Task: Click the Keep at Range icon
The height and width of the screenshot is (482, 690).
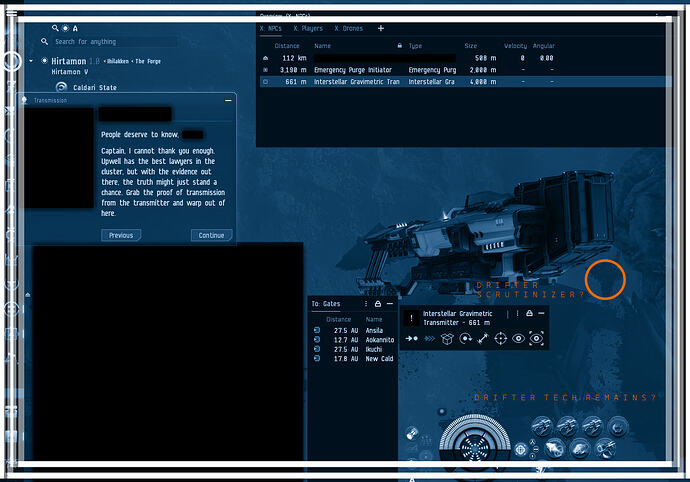Action: pyautogui.click(x=483, y=339)
